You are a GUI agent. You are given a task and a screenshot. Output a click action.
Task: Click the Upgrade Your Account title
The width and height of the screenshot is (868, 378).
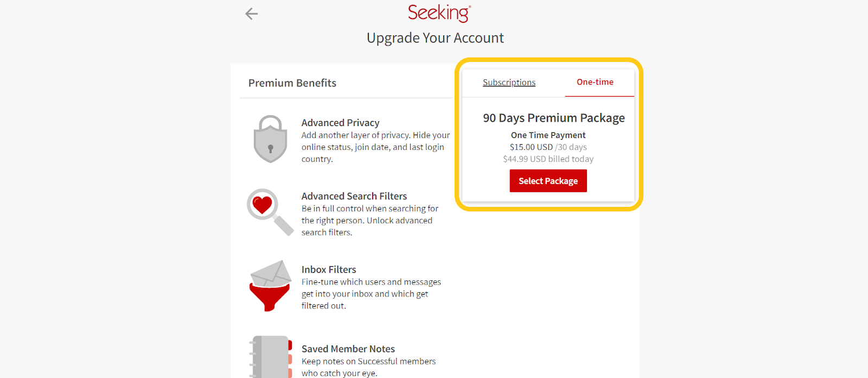[x=435, y=38]
